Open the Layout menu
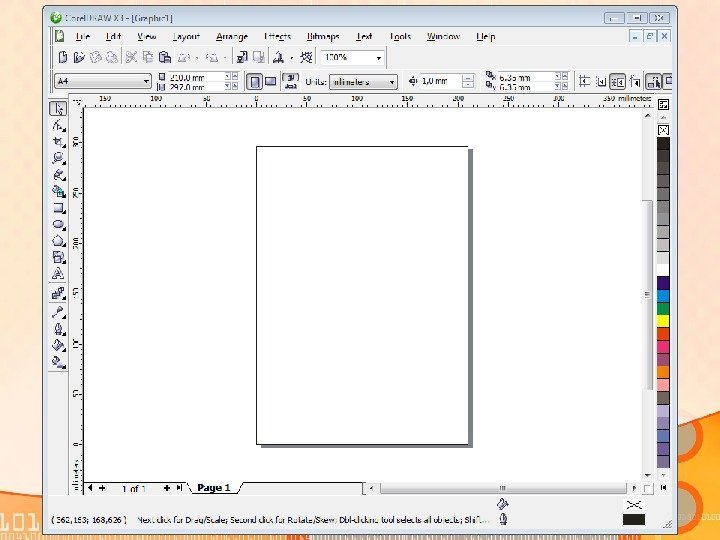Screen dimensions: 720x540 [186, 36]
